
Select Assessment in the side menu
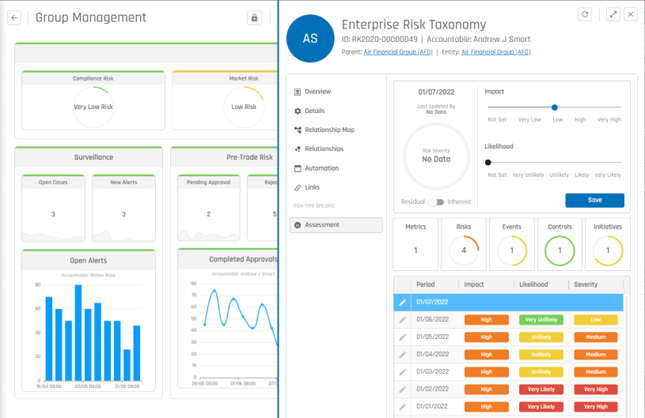pos(336,225)
